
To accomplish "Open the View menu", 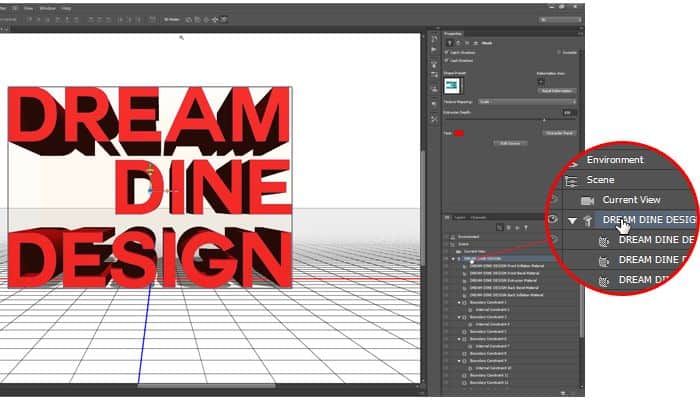I will [x=28, y=8].
